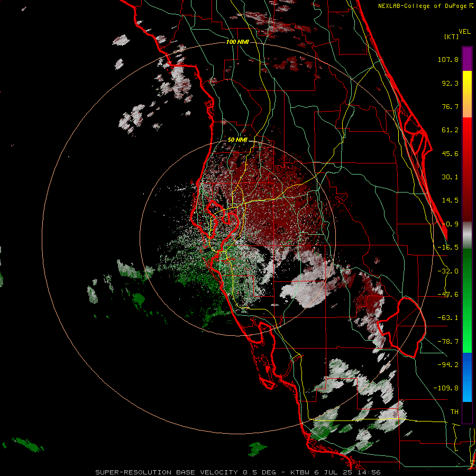
Task: Select the -16.5 legend value
Action: (448, 248)
